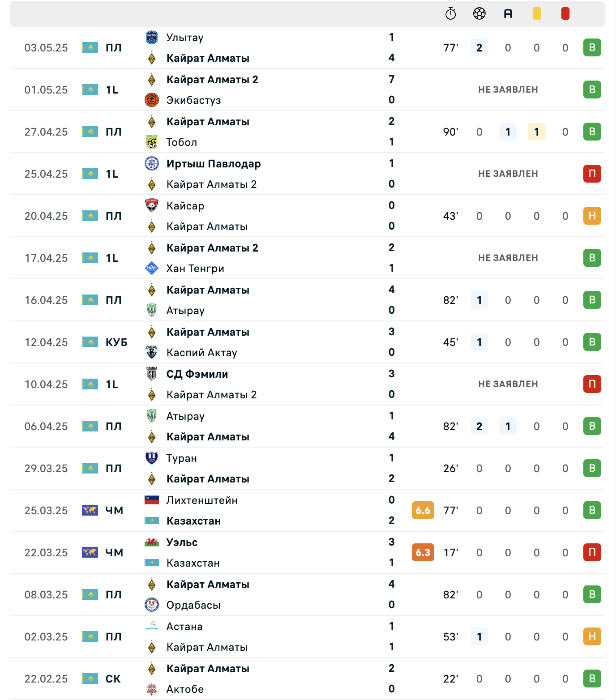616x700 pixels.
Task: Click the yellow card header icon
Action: [536, 14]
